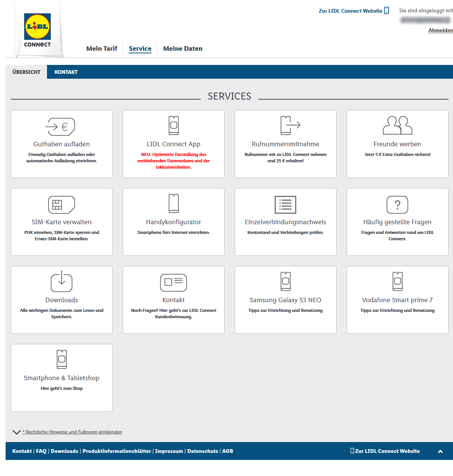Open the Handykonfigurator phone icon

click(174, 203)
